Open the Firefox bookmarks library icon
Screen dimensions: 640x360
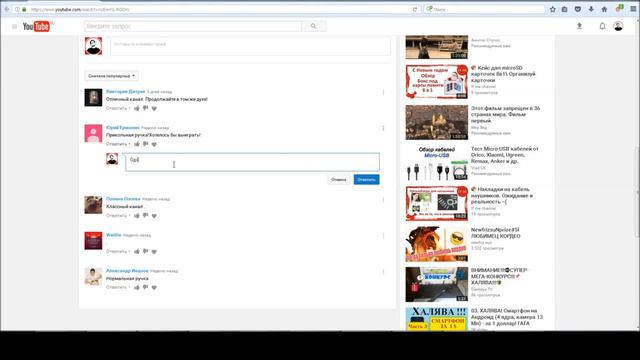click(564, 9)
